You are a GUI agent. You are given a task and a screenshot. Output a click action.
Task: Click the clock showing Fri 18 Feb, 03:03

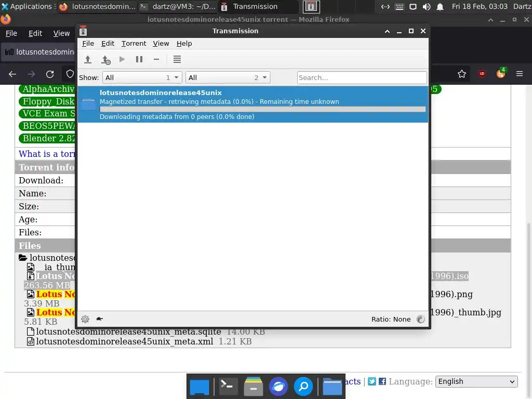pyautogui.click(x=480, y=6)
